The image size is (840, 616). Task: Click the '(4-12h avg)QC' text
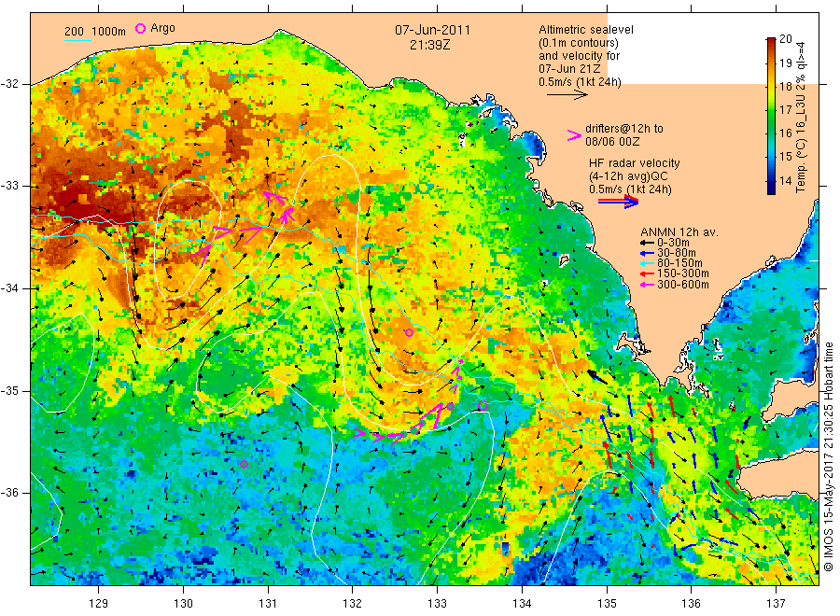(628, 176)
